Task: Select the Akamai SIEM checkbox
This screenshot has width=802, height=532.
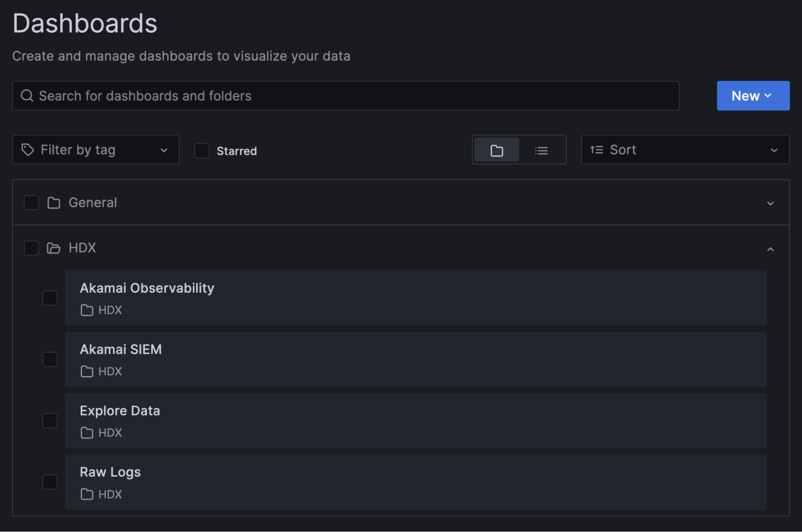Action: click(x=50, y=359)
